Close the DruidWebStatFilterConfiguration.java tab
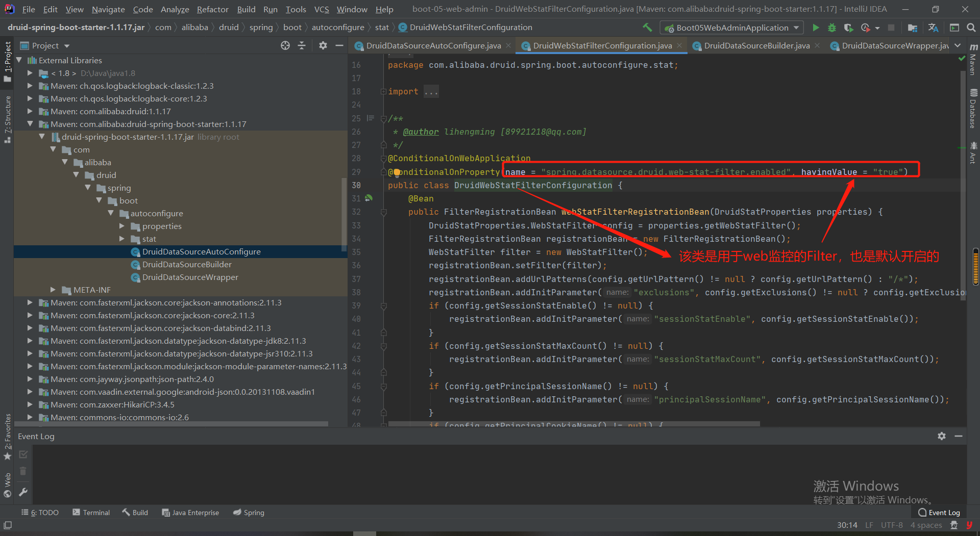Screen dimensions: 980x536 click(679, 45)
